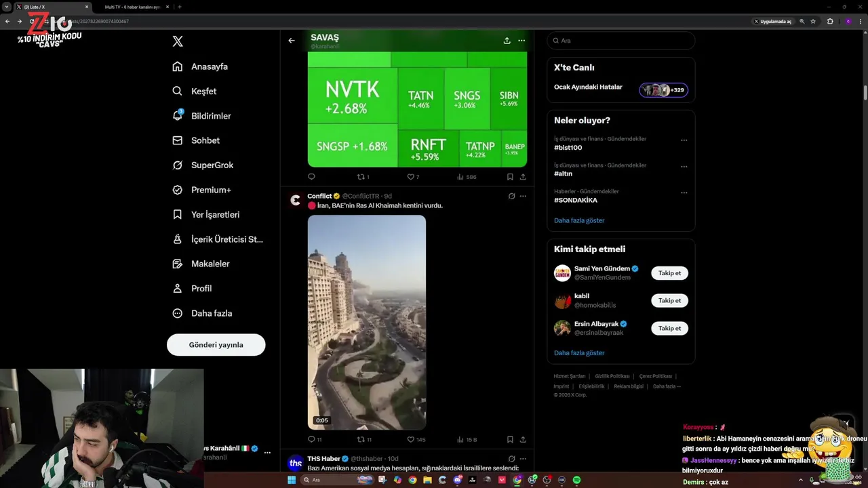Open SAVAŞ list more options menu
The height and width of the screenshot is (488, 868).
tap(521, 41)
